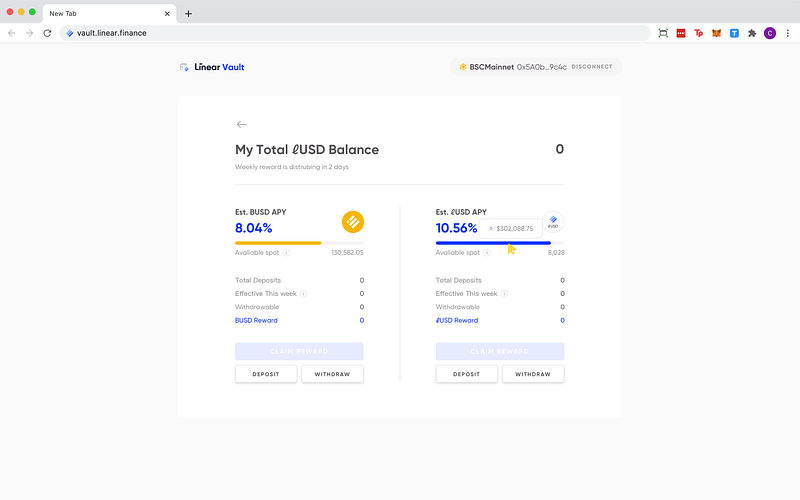Open the MetaMask fox extension
The width and height of the screenshot is (800, 500).
coord(716,33)
